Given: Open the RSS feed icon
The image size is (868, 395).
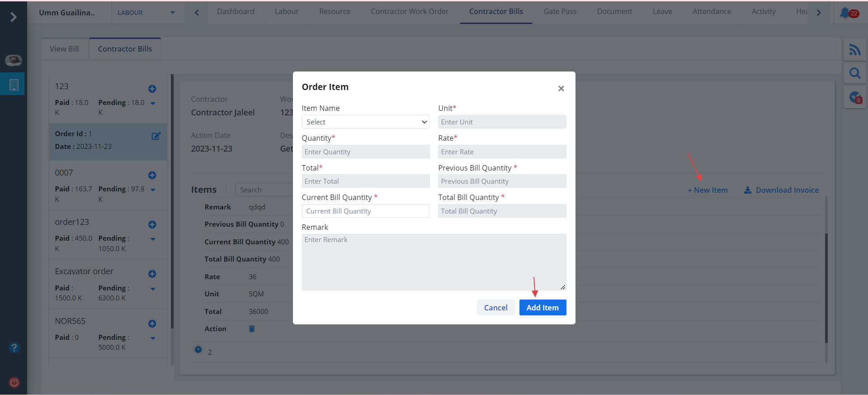Looking at the screenshot, I should click(x=854, y=50).
